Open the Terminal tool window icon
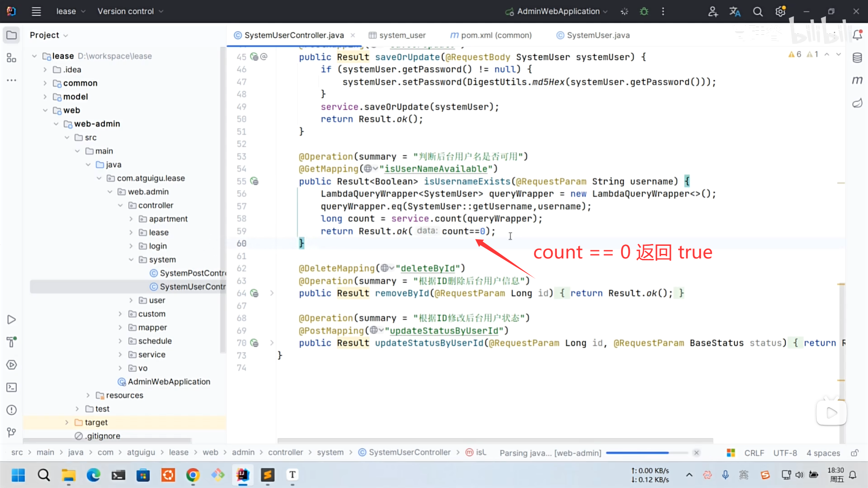This screenshot has height=488, width=868. pos(12,387)
